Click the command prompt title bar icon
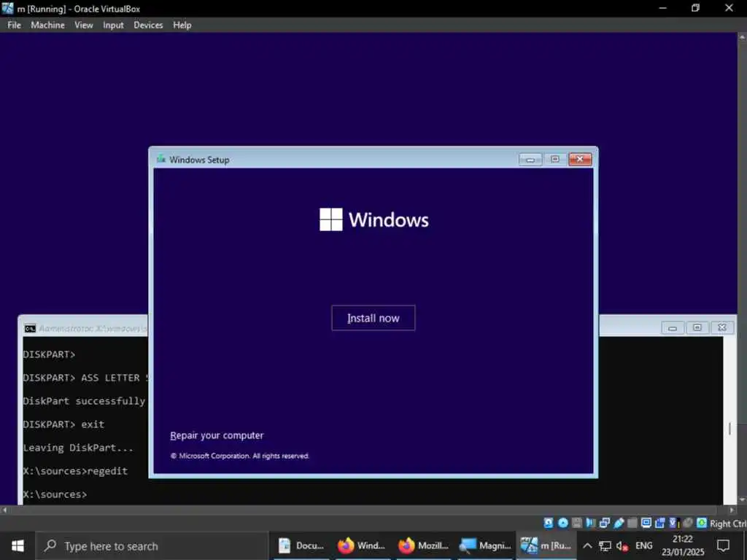The height and width of the screenshot is (560, 747). (30, 328)
